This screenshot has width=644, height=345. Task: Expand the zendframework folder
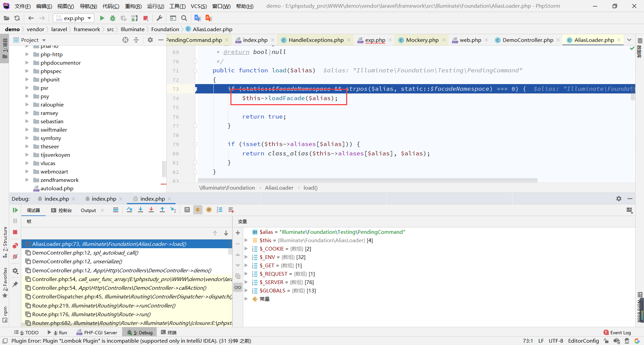27,180
